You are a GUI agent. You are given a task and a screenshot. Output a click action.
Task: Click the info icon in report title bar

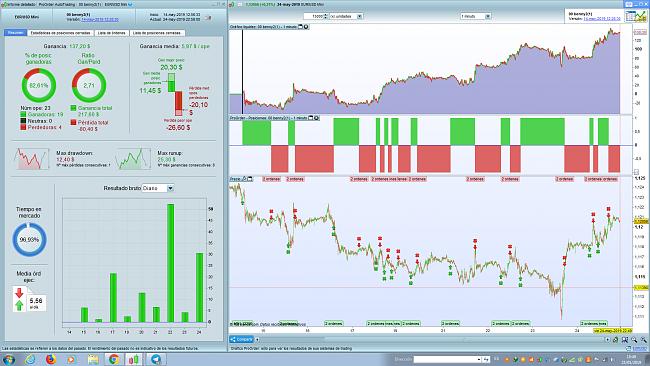coord(130,4)
